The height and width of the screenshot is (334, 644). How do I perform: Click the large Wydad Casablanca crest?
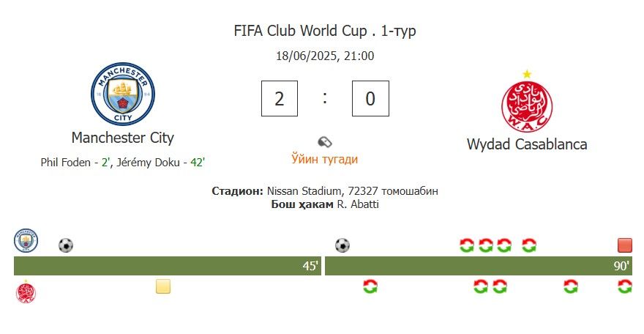pos(527,102)
